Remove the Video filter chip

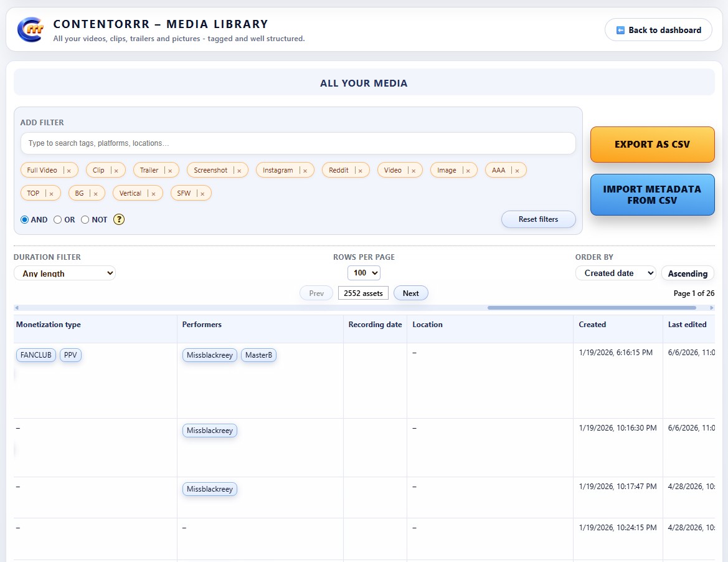click(x=414, y=171)
